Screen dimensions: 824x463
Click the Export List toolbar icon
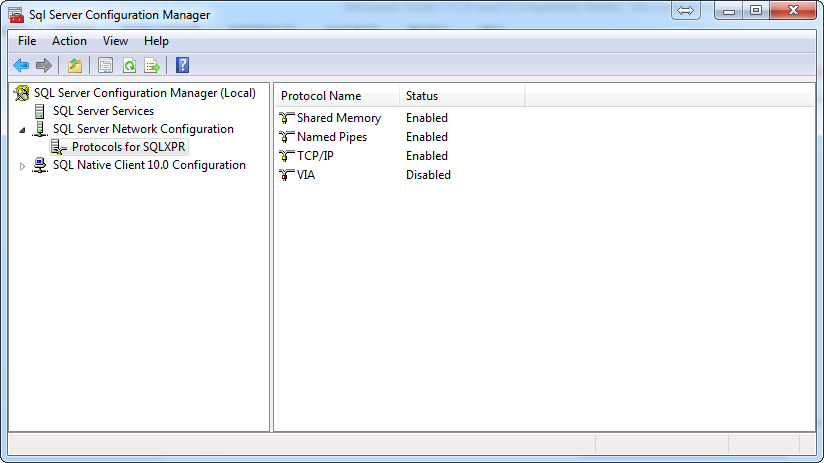point(152,65)
